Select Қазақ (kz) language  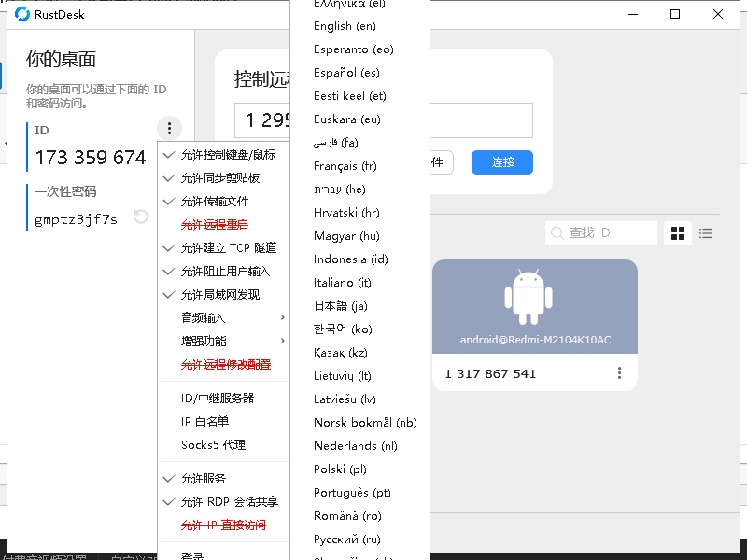360,353
